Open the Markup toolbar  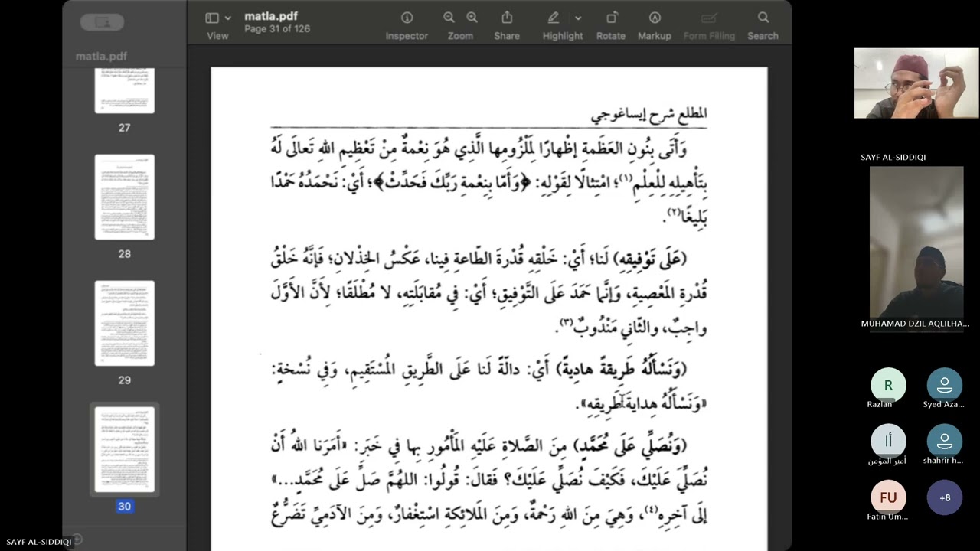coord(655,18)
